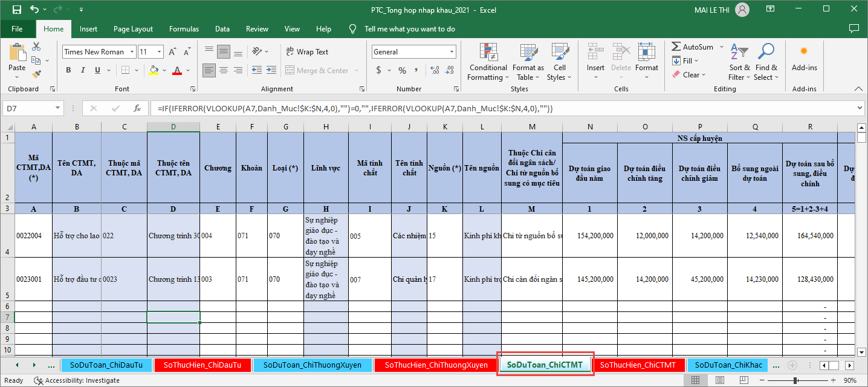Open Conditional Formatting menu
868x387 pixels.
pyautogui.click(x=488, y=62)
